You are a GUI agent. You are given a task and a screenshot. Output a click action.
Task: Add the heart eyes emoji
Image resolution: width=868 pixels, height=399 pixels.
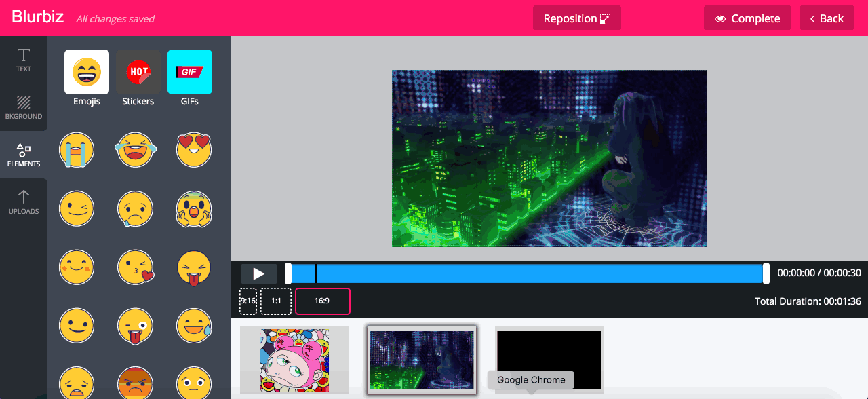[194, 150]
